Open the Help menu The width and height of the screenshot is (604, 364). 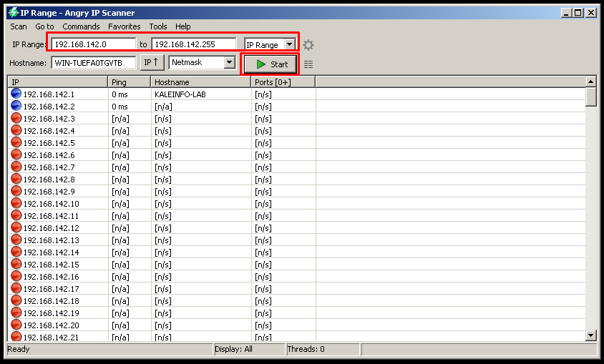[x=183, y=26]
